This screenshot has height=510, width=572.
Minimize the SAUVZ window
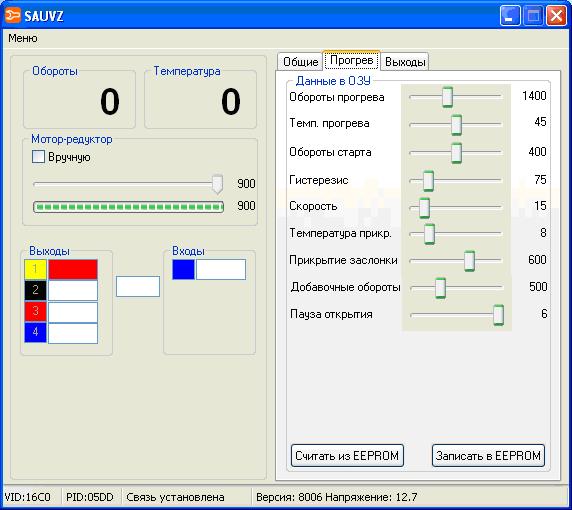[510, 16]
